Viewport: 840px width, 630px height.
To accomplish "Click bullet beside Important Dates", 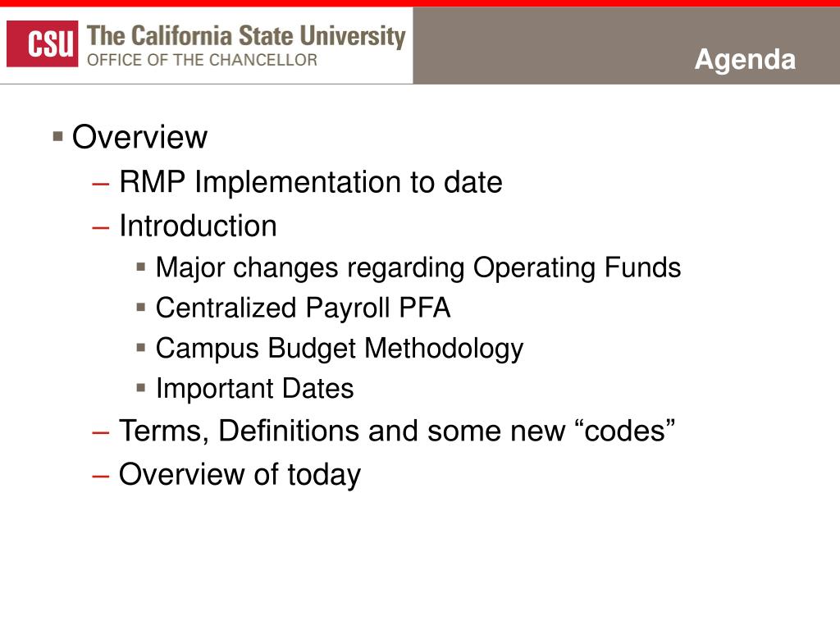I will tap(141, 388).
